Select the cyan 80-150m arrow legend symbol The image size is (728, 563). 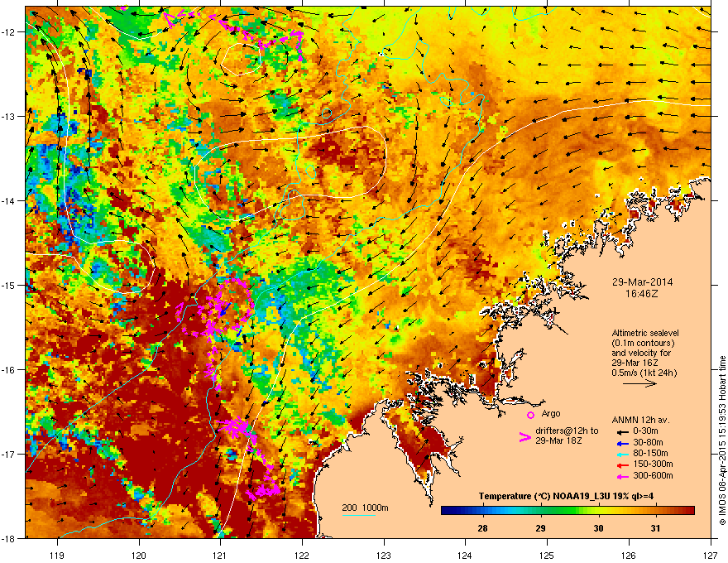[x=622, y=454]
